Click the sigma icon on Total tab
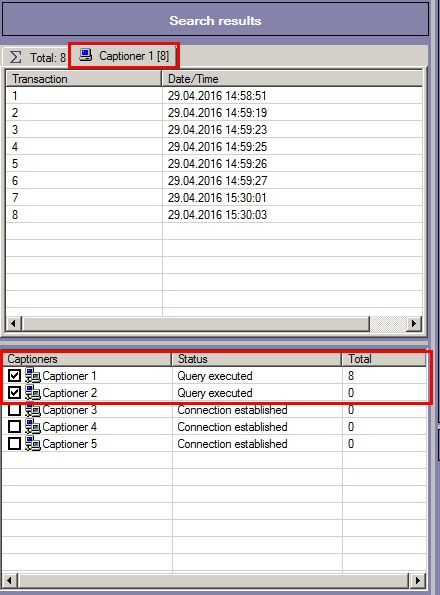 coord(16,57)
